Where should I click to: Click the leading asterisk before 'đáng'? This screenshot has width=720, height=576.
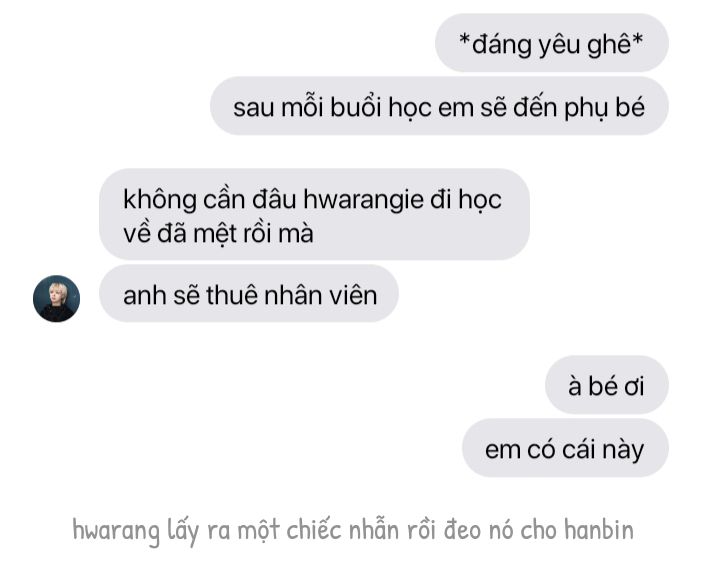pyautogui.click(x=465, y=40)
